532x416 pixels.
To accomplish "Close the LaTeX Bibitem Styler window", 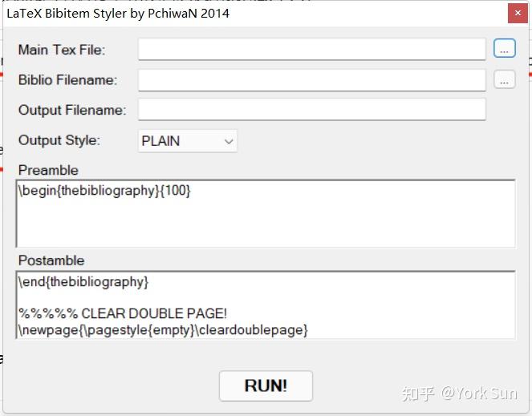I will click(518, 14).
